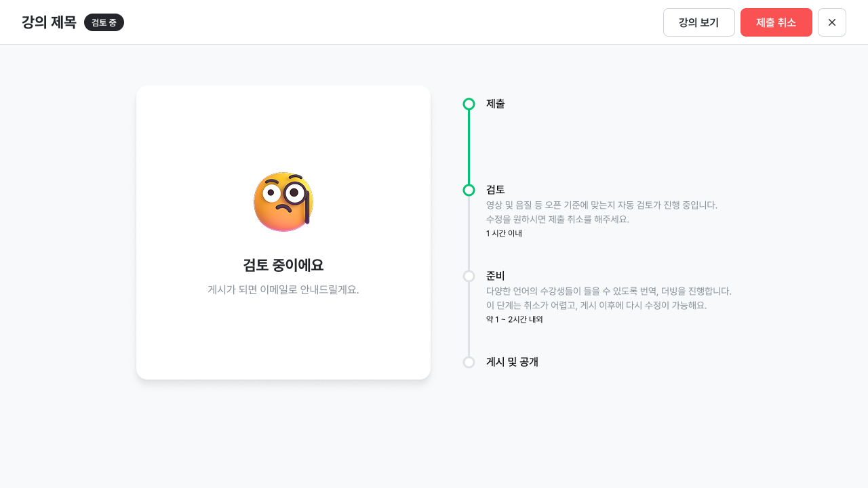
Task: Cancel submission using 제출 취소 button
Action: pyautogui.click(x=776, y=22)
